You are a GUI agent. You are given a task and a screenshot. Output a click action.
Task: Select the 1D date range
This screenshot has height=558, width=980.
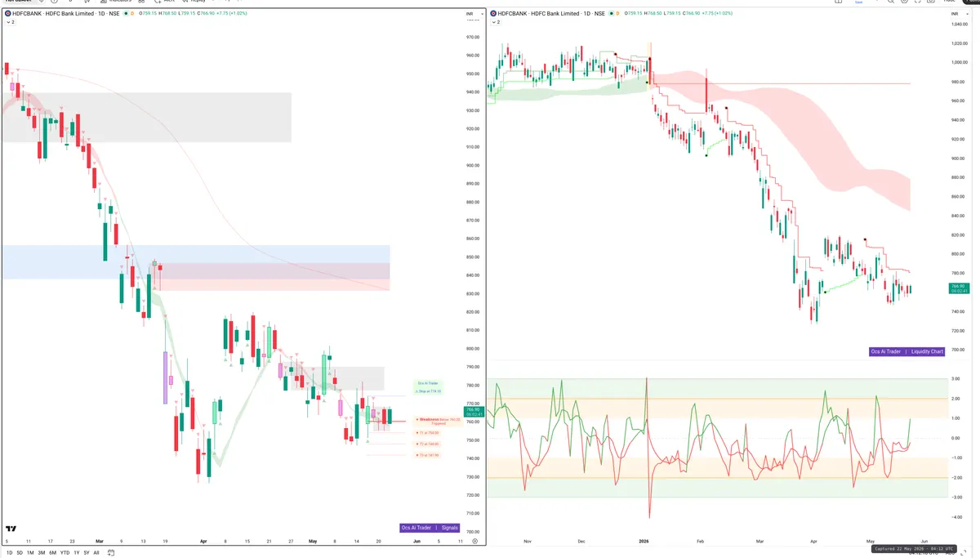(x=10, y=553)
